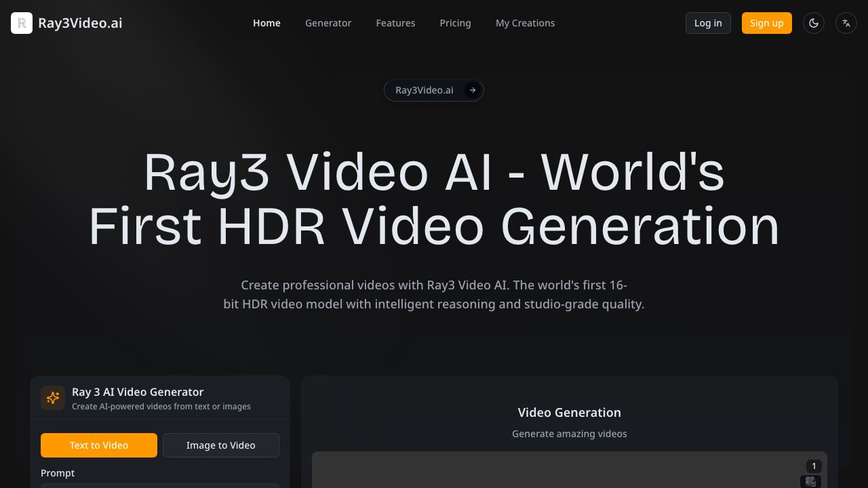The height and width of the screenshot is (488, 868).
Task: Click the Ray3Video.ai brand name link
Action: pos(80,23)
